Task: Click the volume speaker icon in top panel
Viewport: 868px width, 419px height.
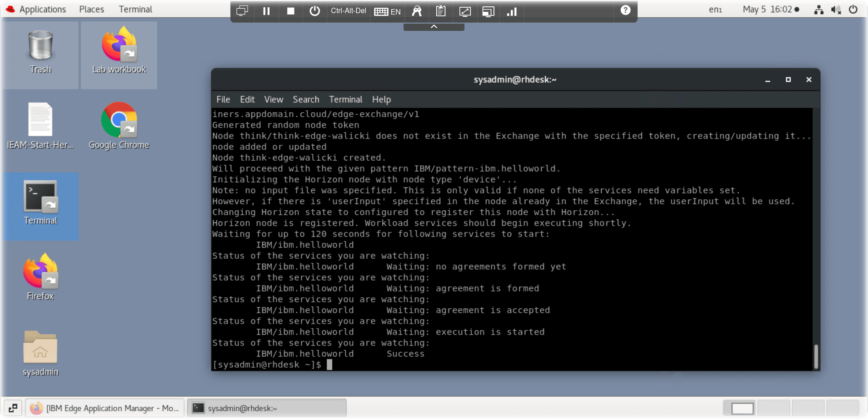Action: [836, 10]
